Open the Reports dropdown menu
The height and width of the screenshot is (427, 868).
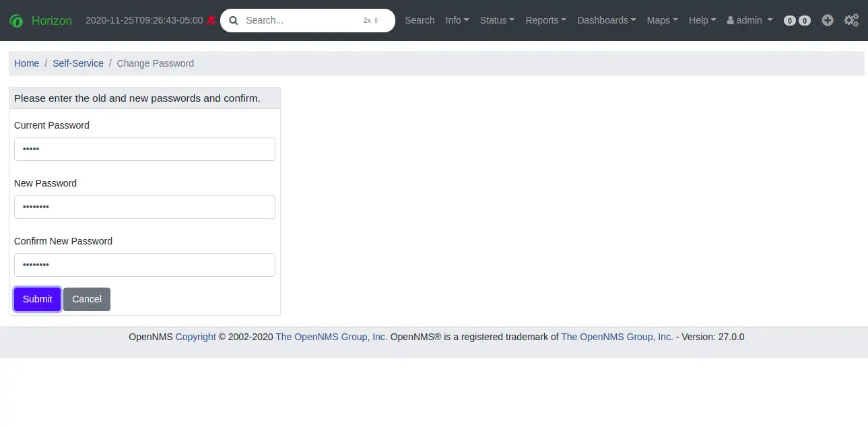coord(545,20)
